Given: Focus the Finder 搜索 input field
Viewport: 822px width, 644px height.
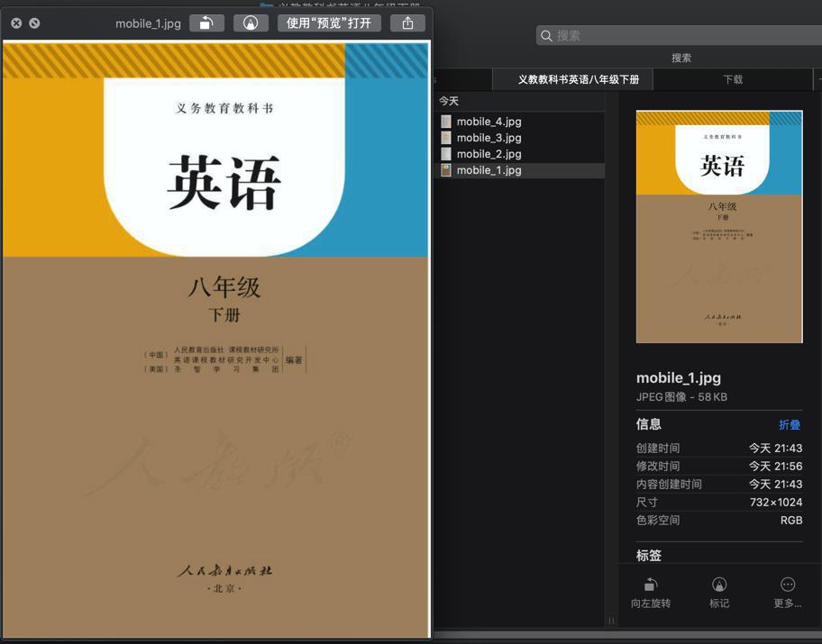Looking at the screenshot, I should point(679,36).
